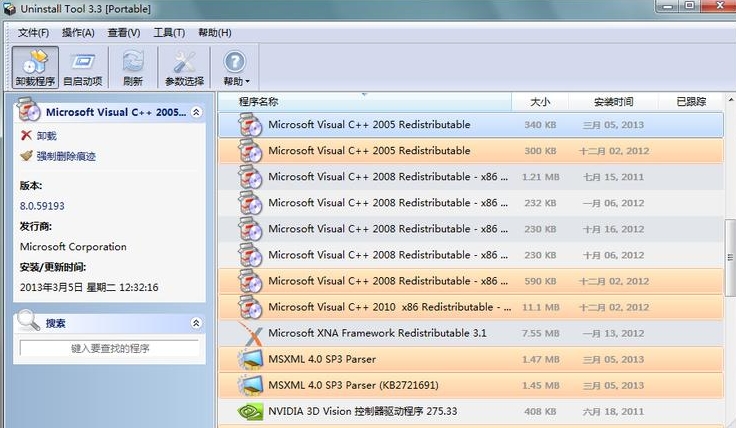Click the 七月 15, 2011 date cell
This screenshot has height=428, width=736.
[x=613, y=177]
